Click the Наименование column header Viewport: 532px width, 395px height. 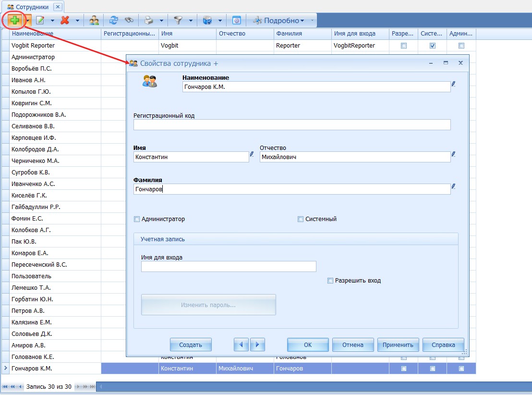[x=55, y=34]
